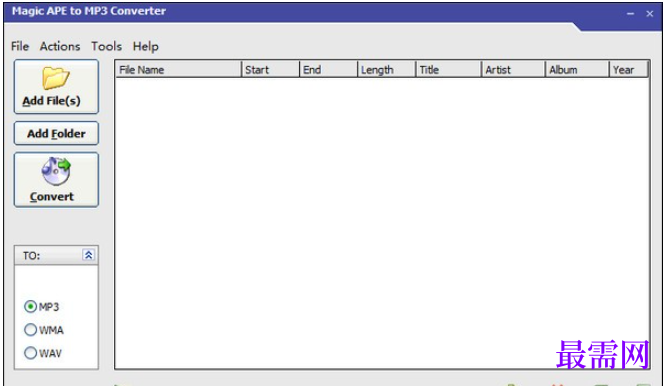Viewport: 668px width, 386px height.
Task: Collapse the TO: panel with the chevron
Action: [x=88, y=255]
